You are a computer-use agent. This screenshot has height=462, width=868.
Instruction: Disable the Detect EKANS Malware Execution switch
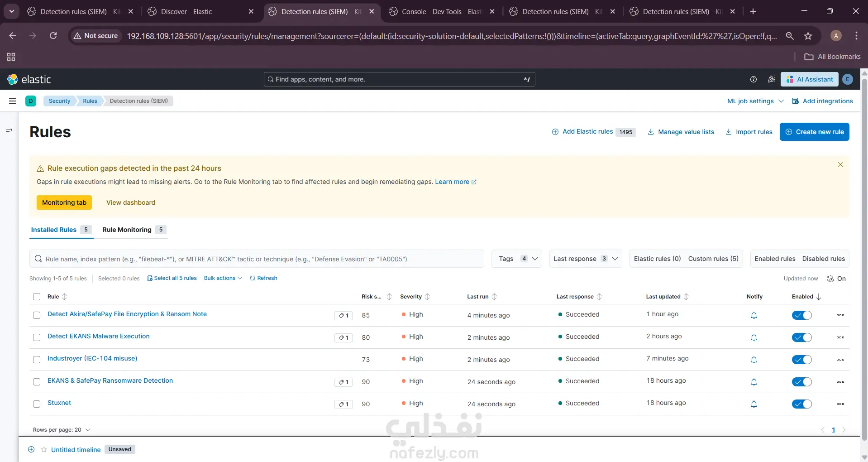pos(802,337)
